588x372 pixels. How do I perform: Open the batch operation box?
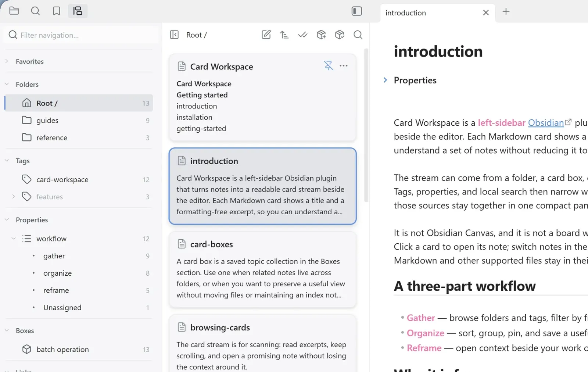pos(79,349)
